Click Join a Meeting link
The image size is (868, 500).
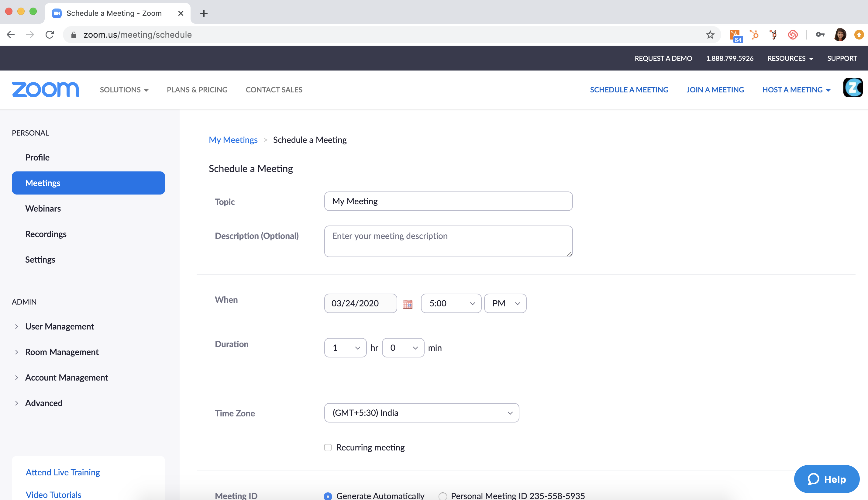715,90
